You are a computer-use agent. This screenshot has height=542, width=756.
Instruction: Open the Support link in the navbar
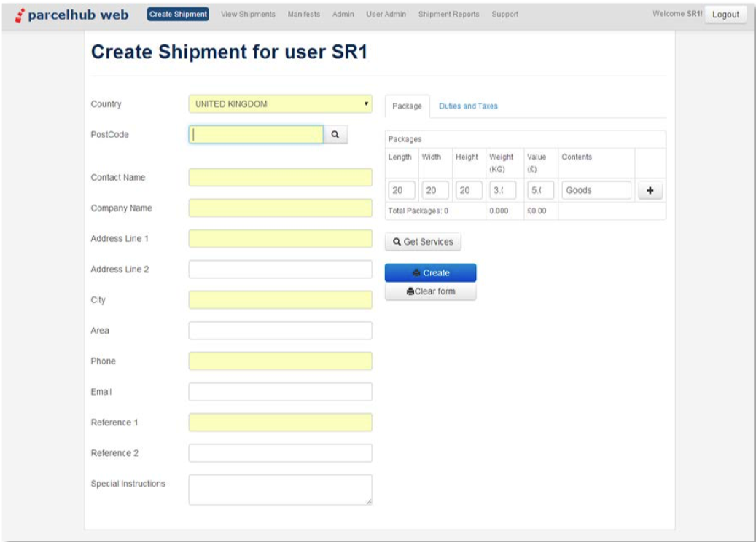(505, 15)
